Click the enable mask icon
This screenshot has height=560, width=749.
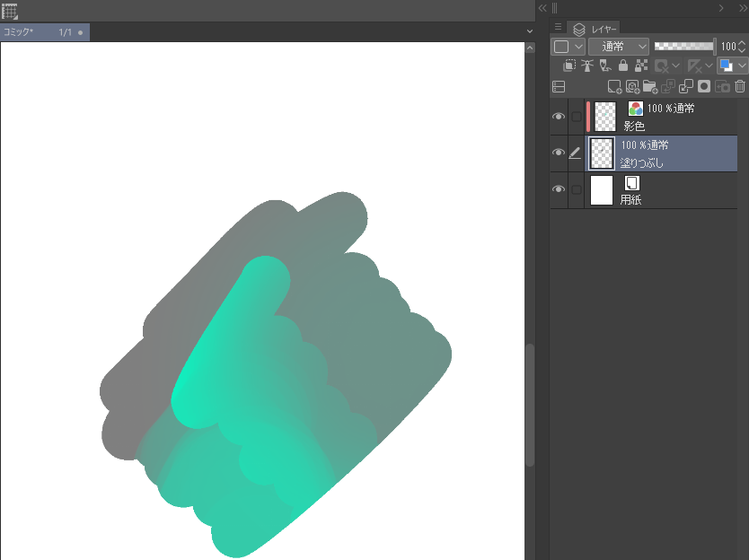pyautogui.click(x=662, y=66)
